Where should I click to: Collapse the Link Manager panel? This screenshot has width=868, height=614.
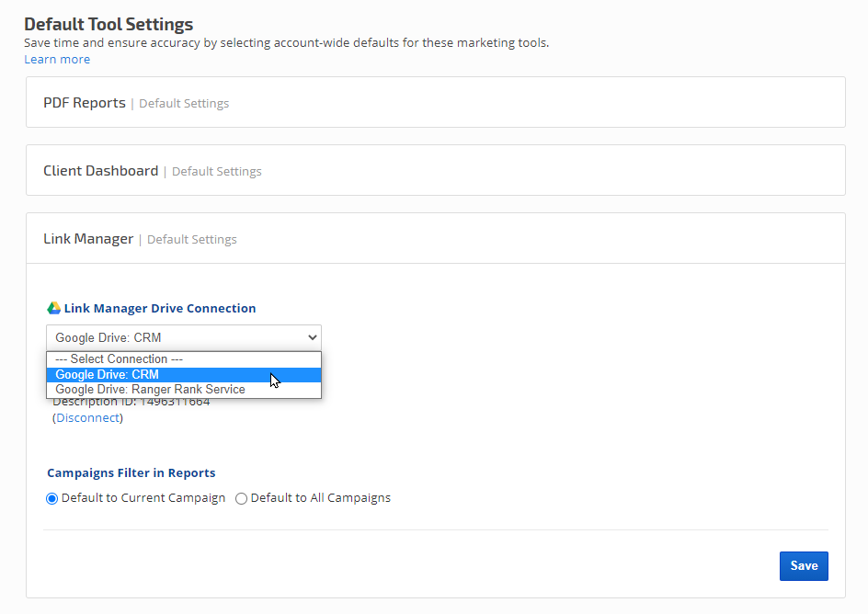[88, 239]
